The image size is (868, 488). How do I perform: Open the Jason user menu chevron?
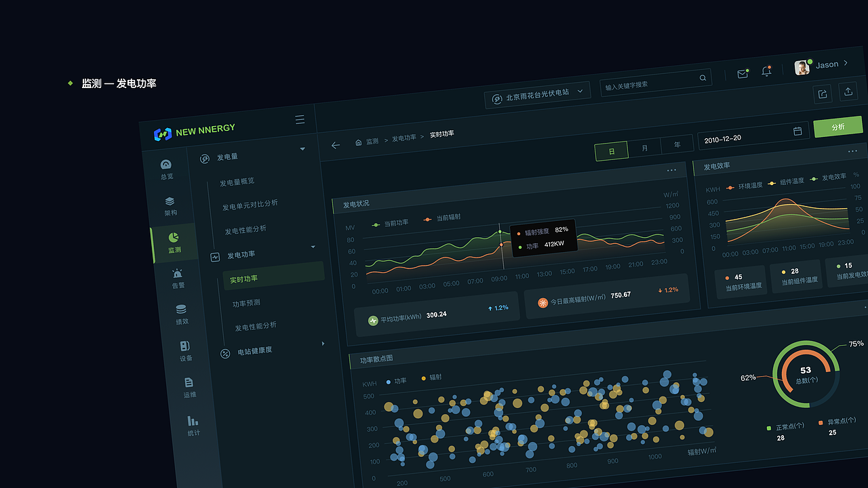[846, 63]
